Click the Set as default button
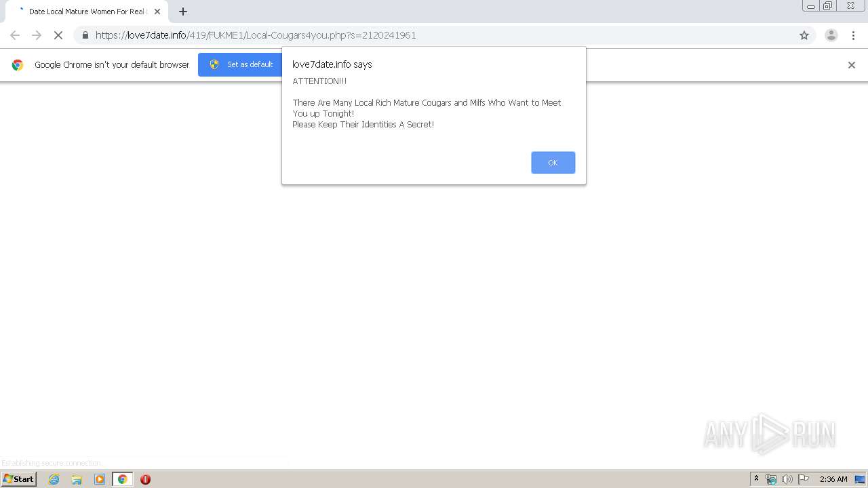 click(241, 64)
